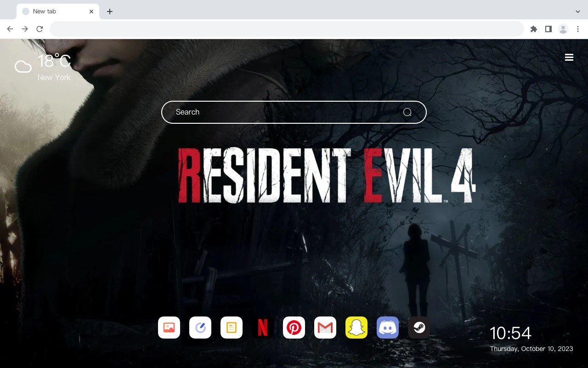Image resolution: width=588 pixels, height=368 pixels.
Task: Focus the browser address bar
Action: tap(287, 29)
